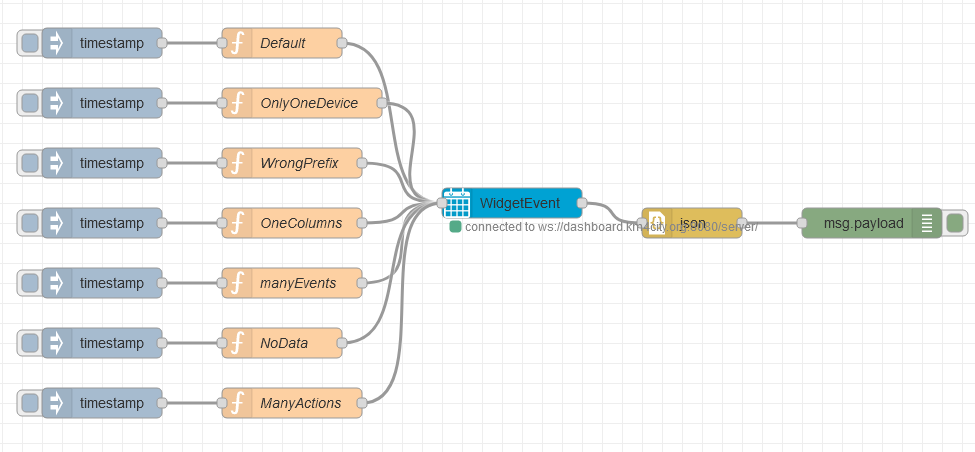The image size is (975, 452).
Task: Select the manyEvents function node
Action: pyautogui.click(x=298, y=283)
